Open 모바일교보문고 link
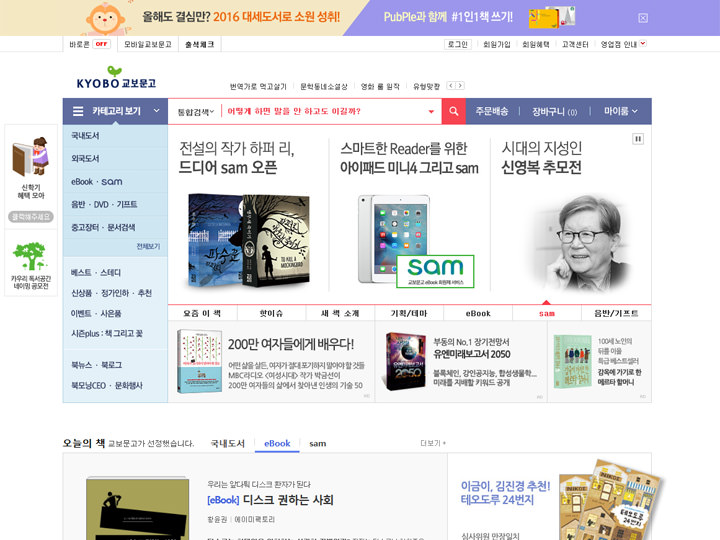This screenshot has width=720, height=540. (x=147, y=44)
